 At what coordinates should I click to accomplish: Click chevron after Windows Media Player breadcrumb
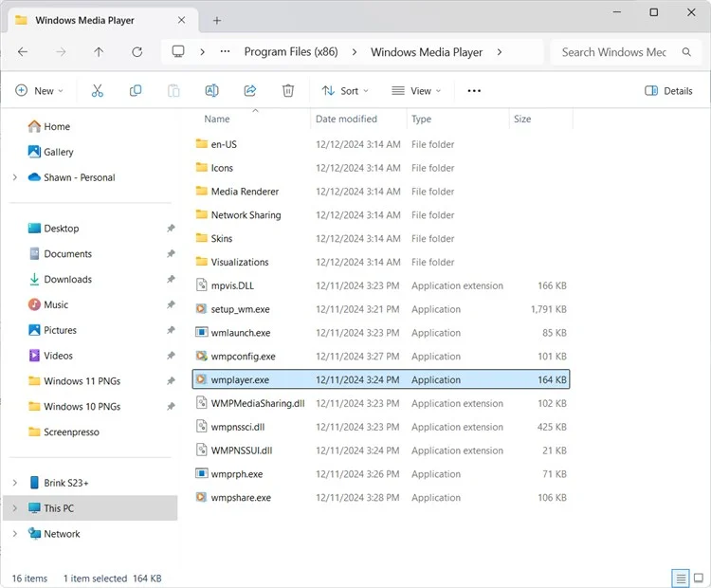[x=500, y=52]
